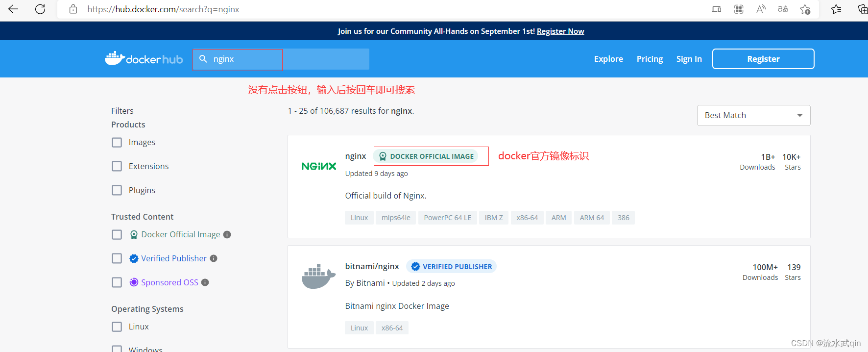Reload the page with the refresh icon
Screen dimensions: 868x352
click(40, 9)
